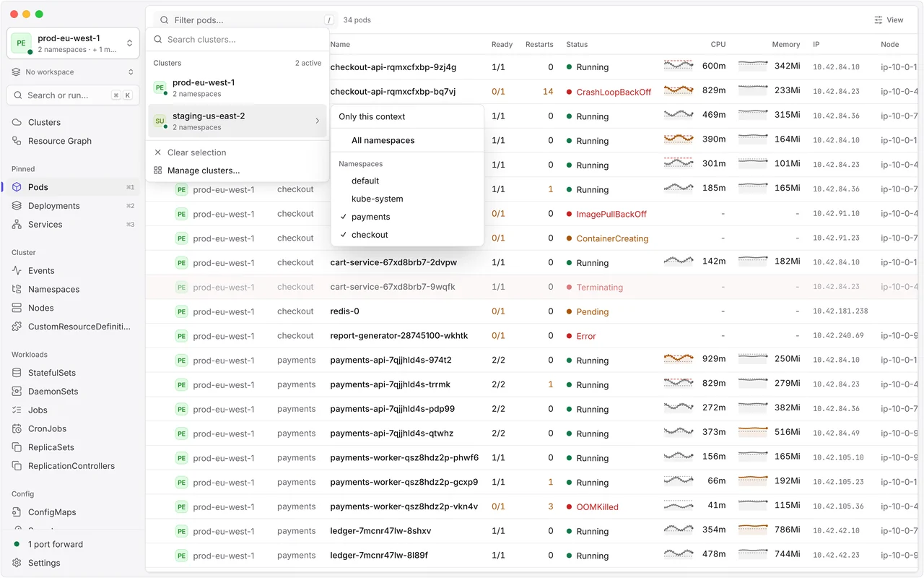Image resolution: width=924 pixels, height=578 pixels.
Task: Click the CPU sparkline of payments-api-7qjjhld4s-974t2
Action: pos(679,358)
